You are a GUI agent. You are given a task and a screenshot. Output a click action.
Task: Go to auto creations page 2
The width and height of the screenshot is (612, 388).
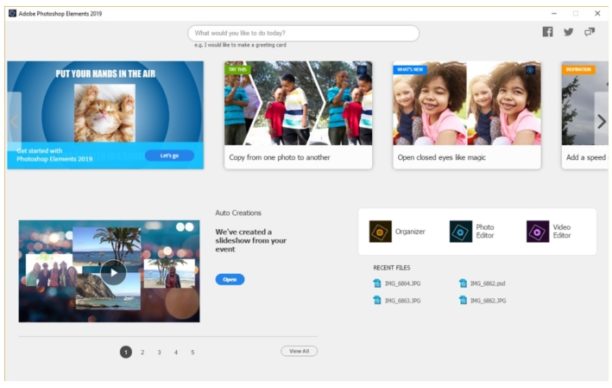[x=142, y=352]
